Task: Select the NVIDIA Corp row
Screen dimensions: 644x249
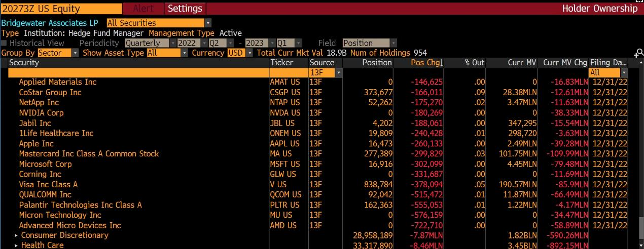Action: pos(318,113)
